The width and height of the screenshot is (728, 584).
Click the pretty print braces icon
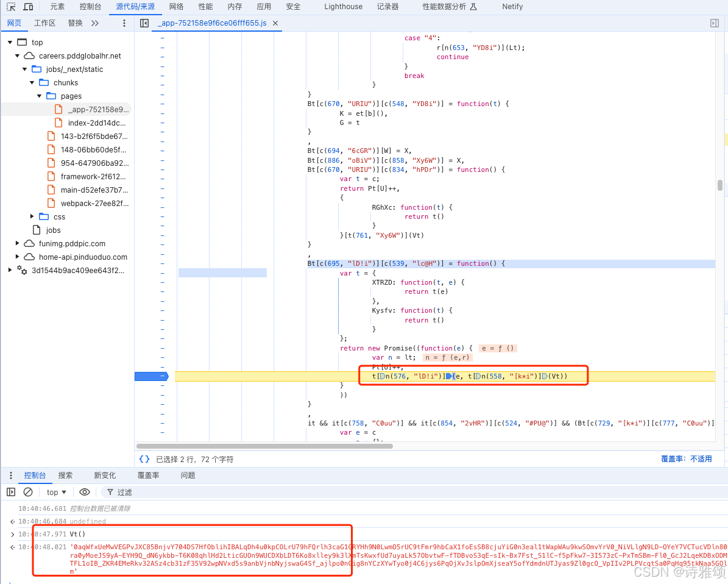point(144,459)
